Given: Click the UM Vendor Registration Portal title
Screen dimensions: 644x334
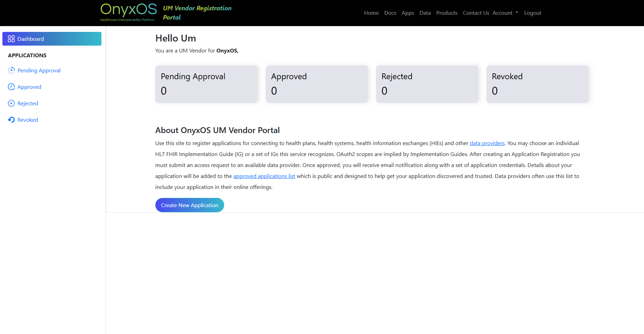Looking at the screenshot, I should [x=197, y=13].
